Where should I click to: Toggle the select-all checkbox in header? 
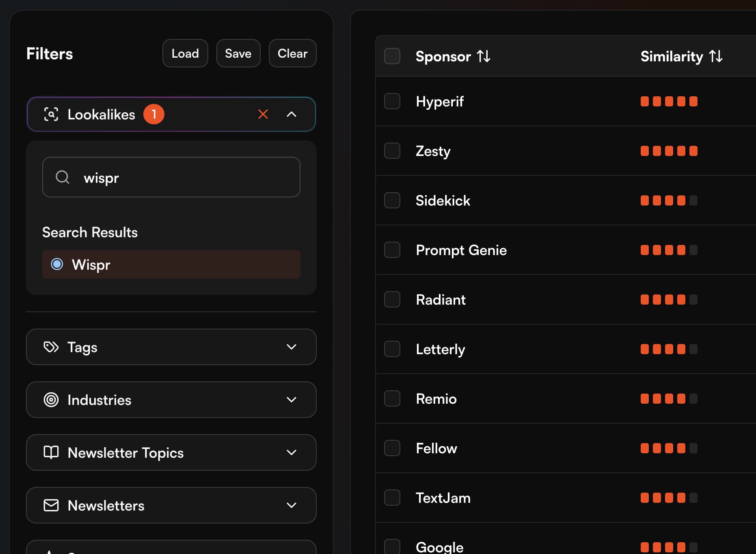click(392, 56)
